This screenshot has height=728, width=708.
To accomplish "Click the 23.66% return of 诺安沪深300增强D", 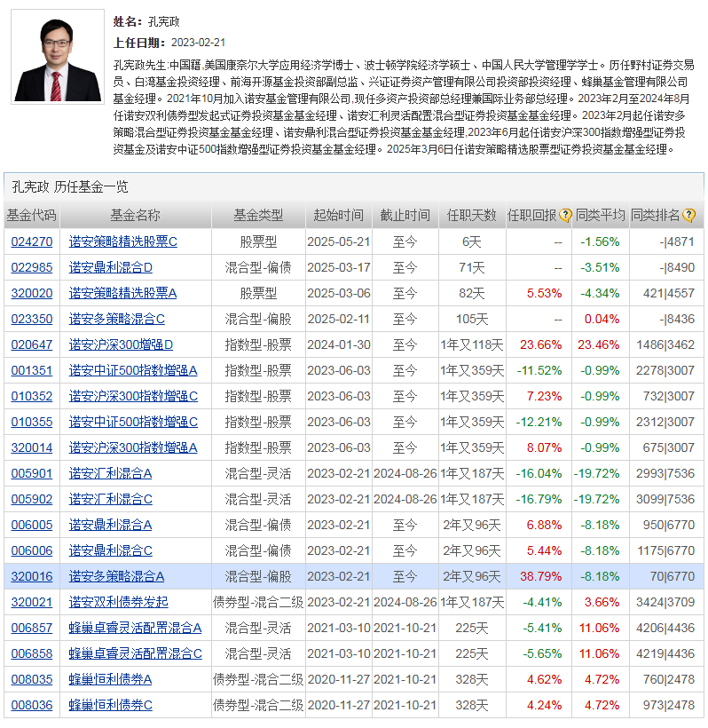I will coord(541,345).
